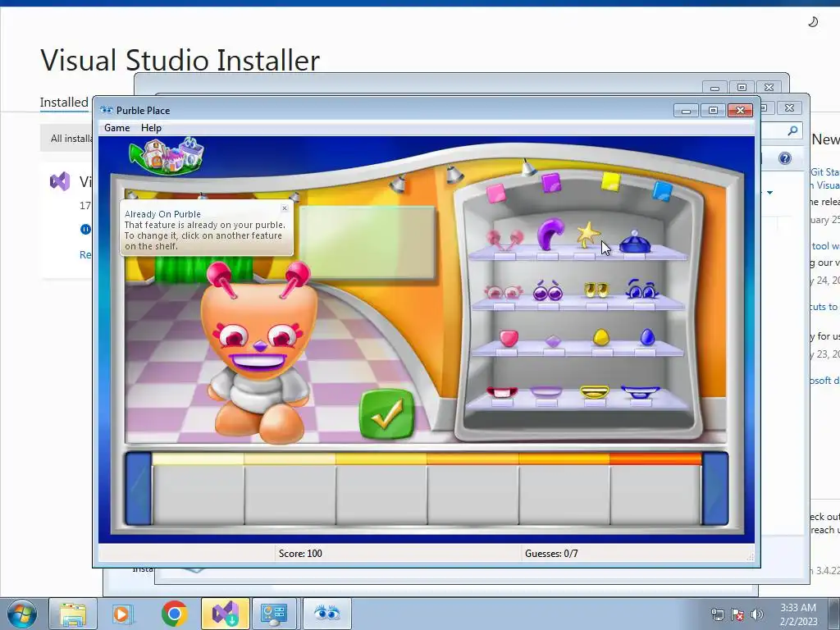Click the blue color cube above shelf
The height and width of the screenshot is (630, 840).
pos(663,190)
